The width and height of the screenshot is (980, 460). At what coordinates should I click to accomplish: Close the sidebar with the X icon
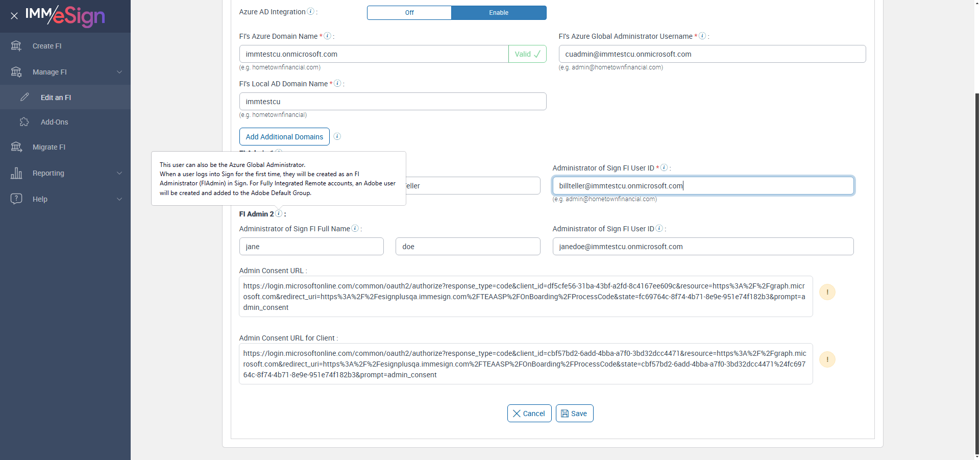click(14, 16)
